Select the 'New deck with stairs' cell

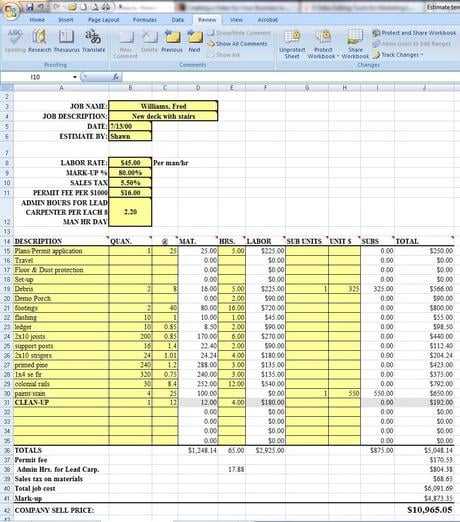[x=163, y=116]
